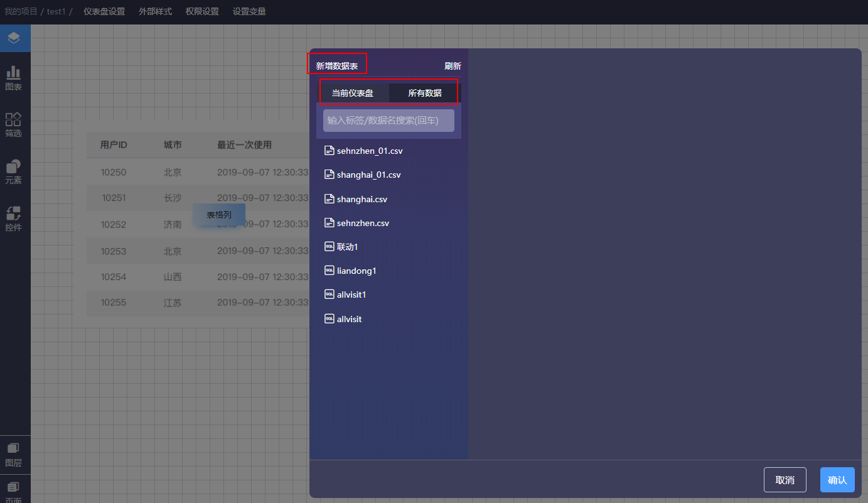Go to test1 breadcrumb
This screenshot has width=868, height=503.
click(x=56, y=11)
